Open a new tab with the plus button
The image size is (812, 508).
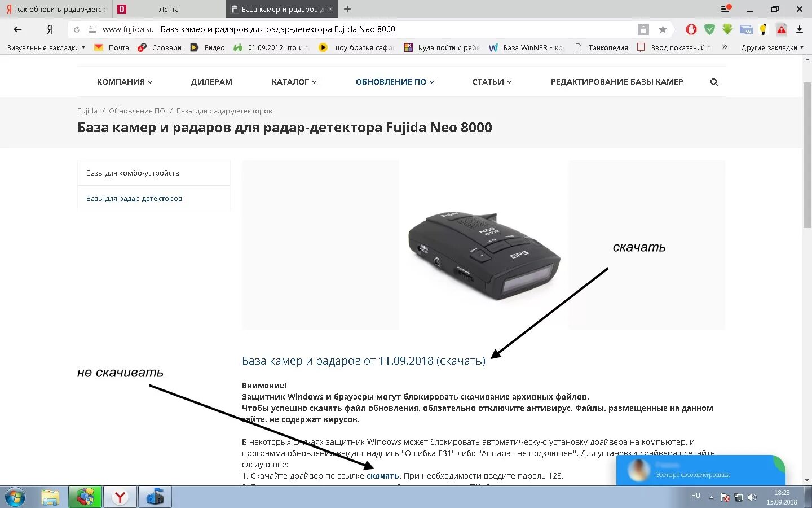click(x=347, y=9)
